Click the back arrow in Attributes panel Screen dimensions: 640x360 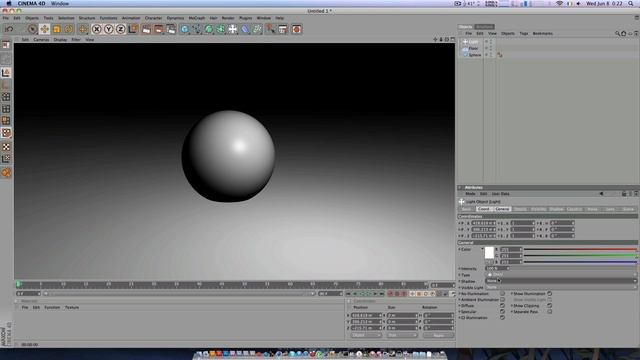coord(601,194)
